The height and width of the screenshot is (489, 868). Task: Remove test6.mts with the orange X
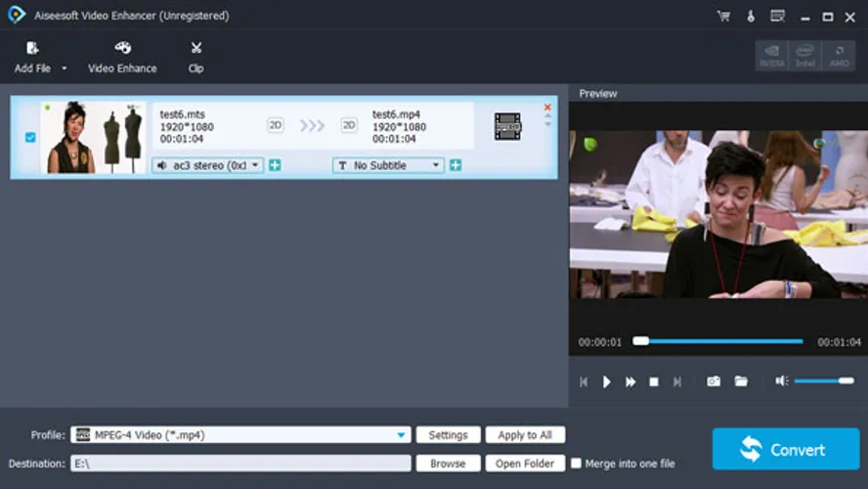point(547,107)
